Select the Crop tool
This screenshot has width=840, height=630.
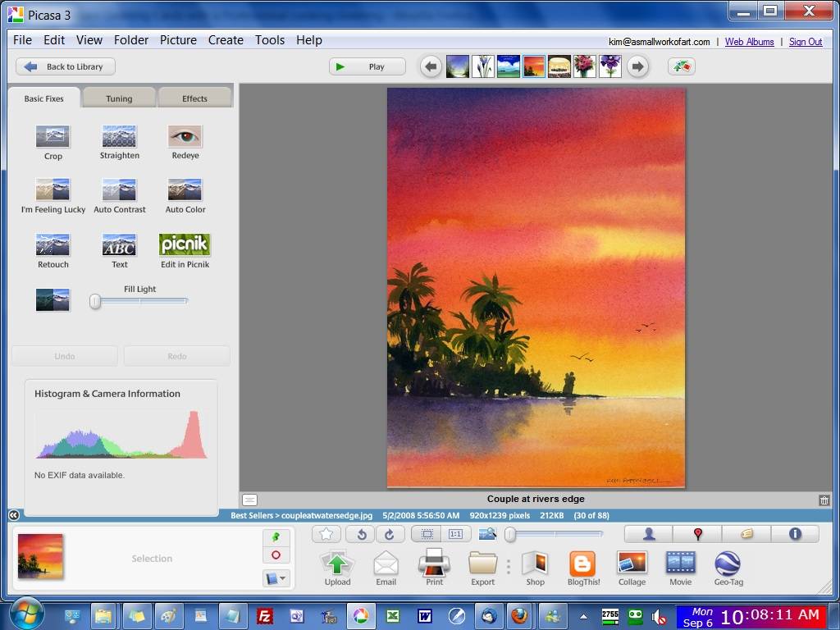pos(52,142)
